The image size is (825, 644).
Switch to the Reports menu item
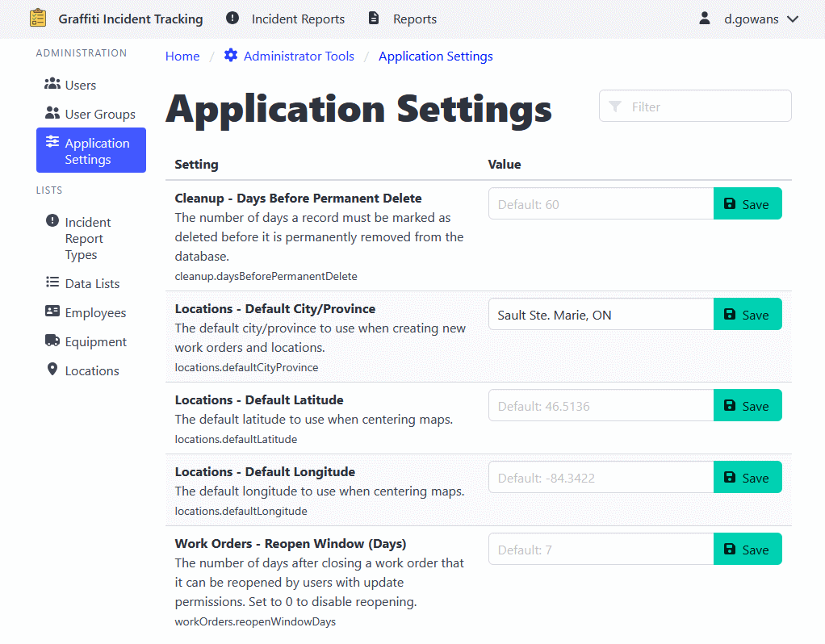[x=417, y=19]
